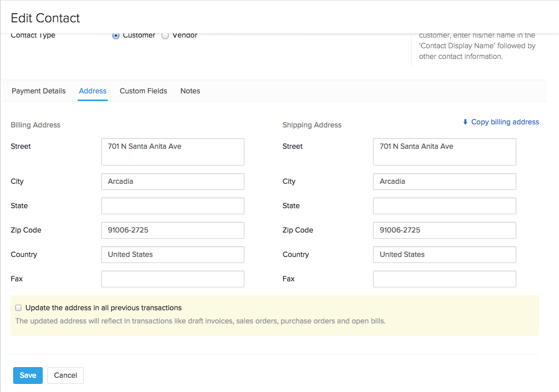
Task: Switch to the Payment Details tab
Action: [x=38, y=91]
